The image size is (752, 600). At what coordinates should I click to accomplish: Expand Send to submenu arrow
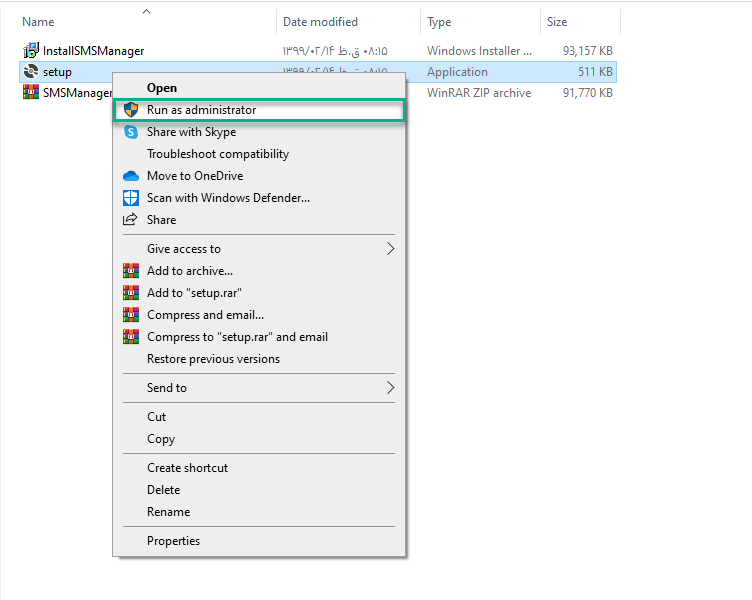(x=390, y=388)
